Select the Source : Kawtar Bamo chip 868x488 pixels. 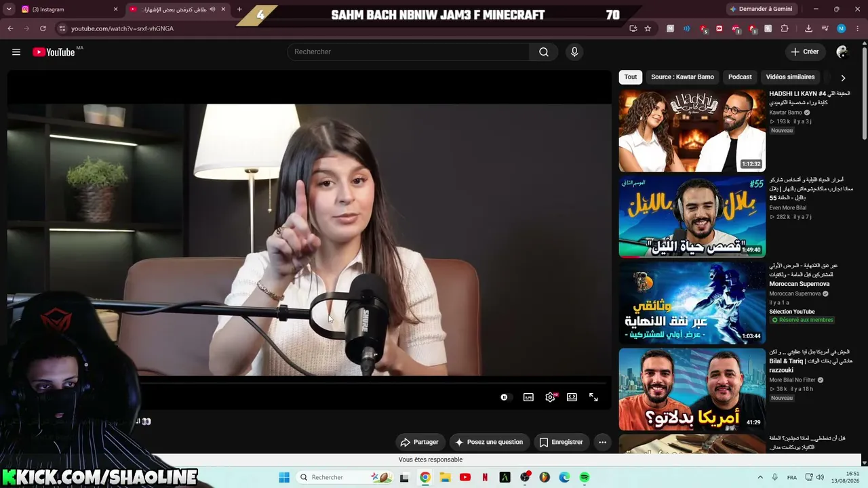(682, 77)
